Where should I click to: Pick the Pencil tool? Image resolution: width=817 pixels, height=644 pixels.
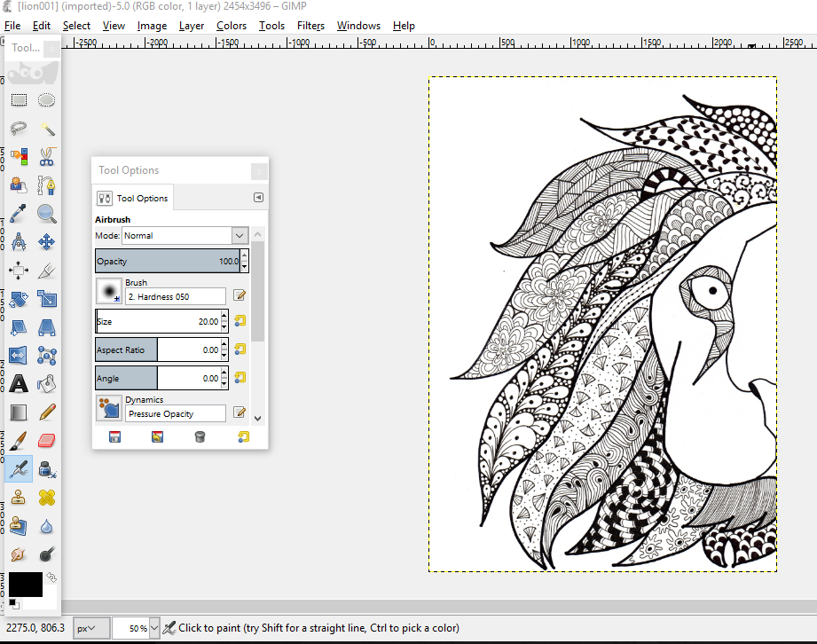point(47,412)
